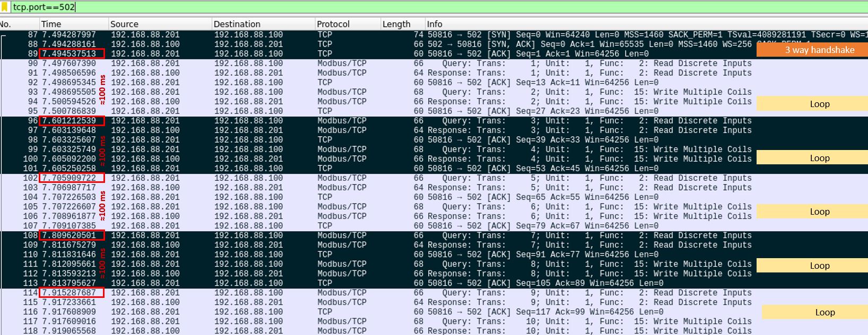Screen dimensions: 868x335
Task: Select packet 107 with Seq=79 Ack=67
Action: [434, 226]
